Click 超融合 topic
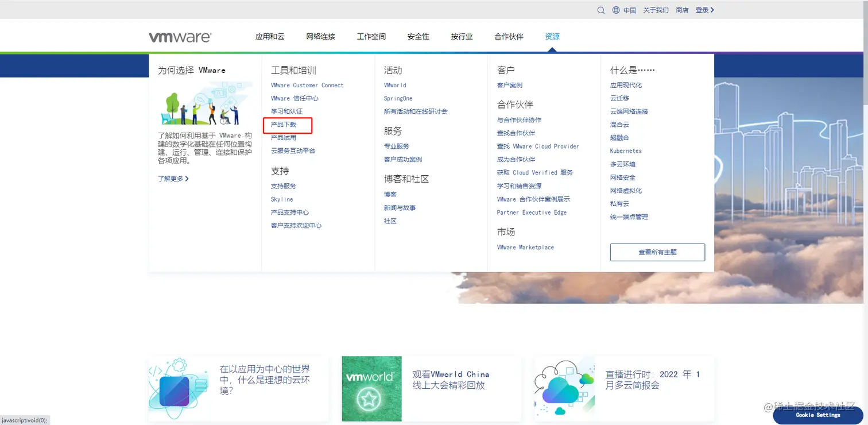 coord(619,138)
